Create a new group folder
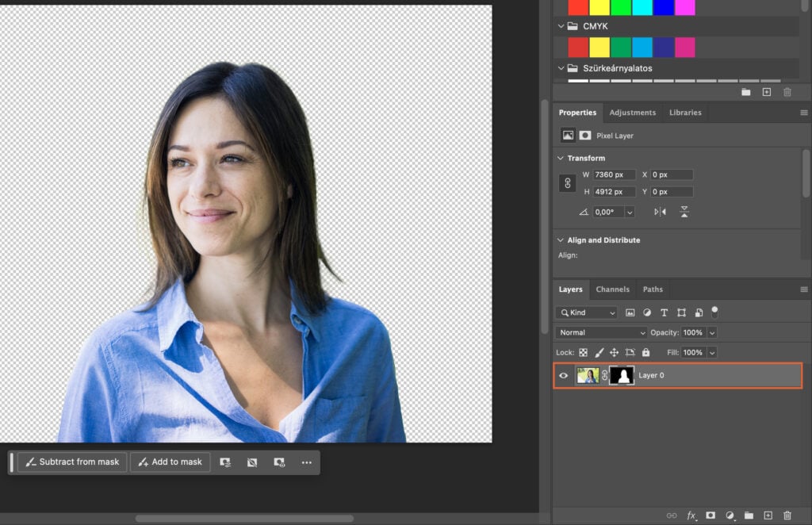This screenshot has height=525, width=812. click(749, 515)
